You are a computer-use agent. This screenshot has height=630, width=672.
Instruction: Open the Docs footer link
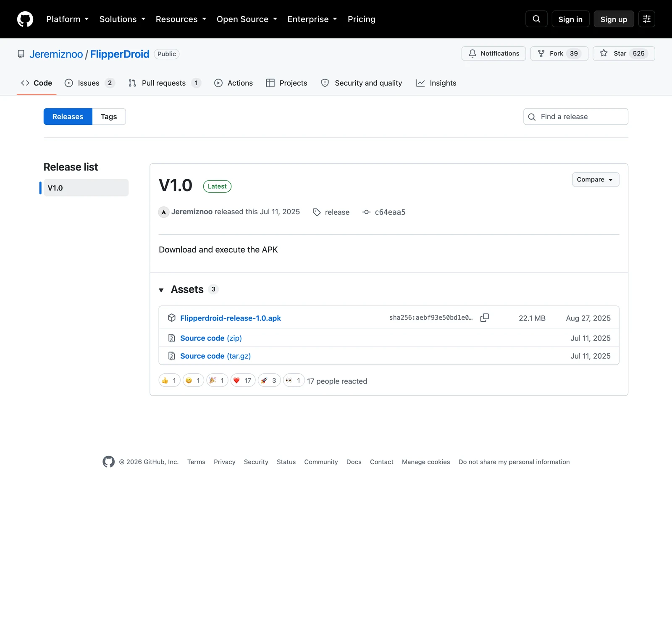[x=354, y=462]
